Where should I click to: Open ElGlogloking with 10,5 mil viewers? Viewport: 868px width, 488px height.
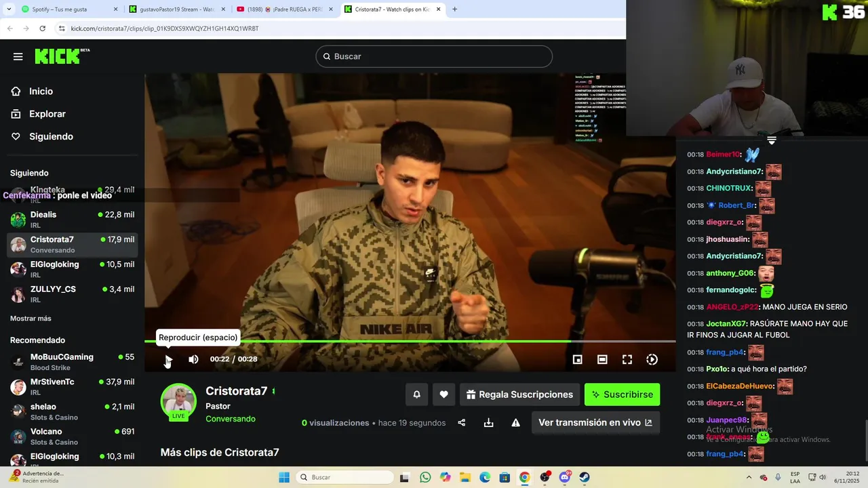(x=72, y=269)
